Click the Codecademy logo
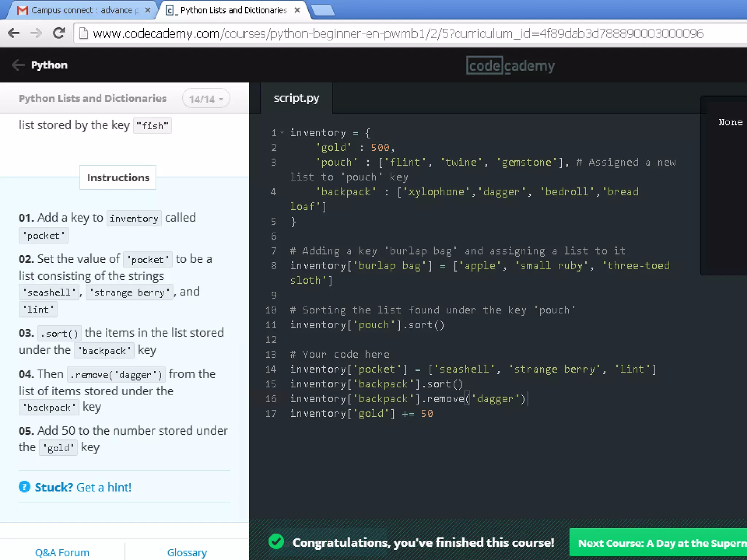This screenshot has width=747, height=560. pos(510,66)
